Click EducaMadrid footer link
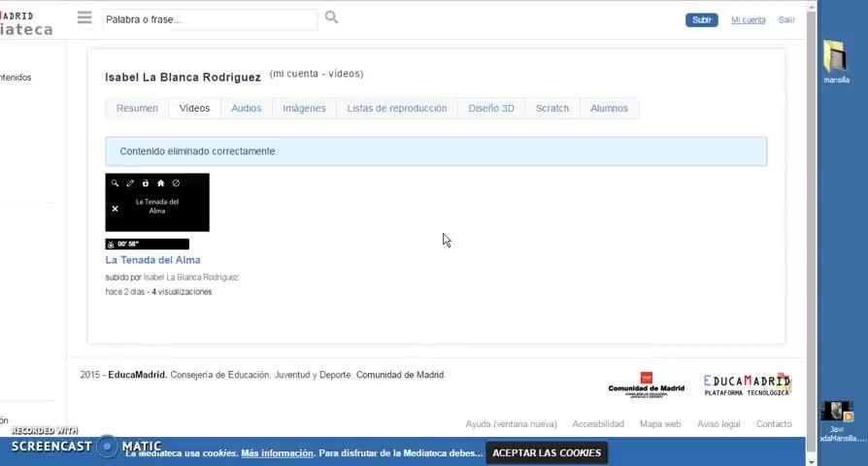This screenshot has height=466, width=868. pos(137,375)
